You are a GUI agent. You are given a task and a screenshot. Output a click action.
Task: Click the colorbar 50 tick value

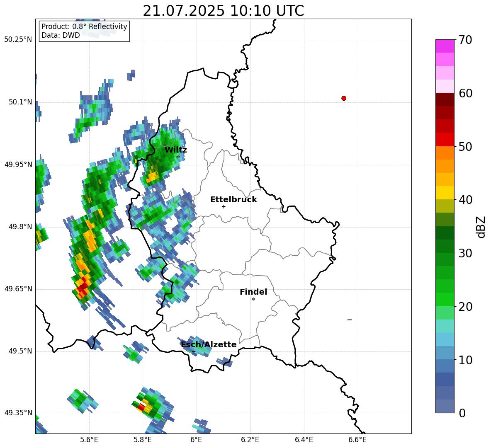(465, 146)
